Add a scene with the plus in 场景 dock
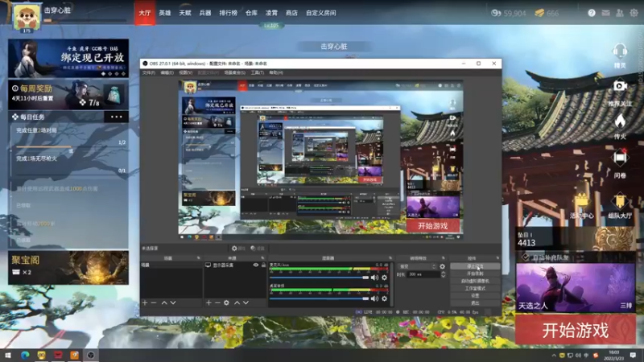The image size is (644, 362). click(x=145, y=303)
